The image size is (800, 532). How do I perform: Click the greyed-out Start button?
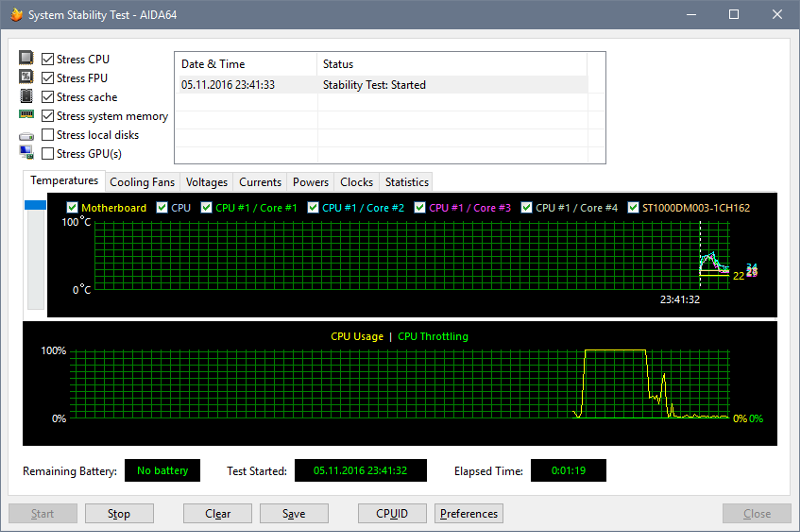[42, 514]
